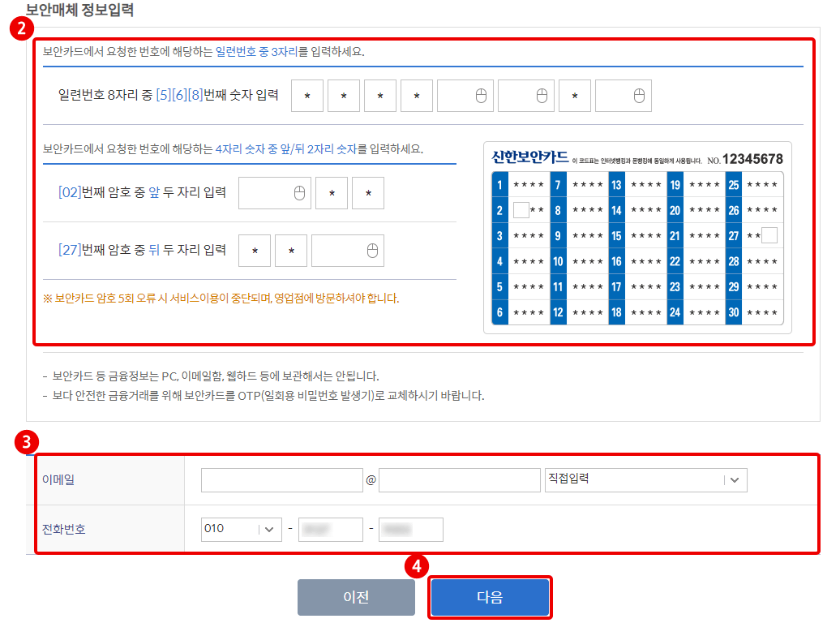The width and height of the screenshot is (840, 623).
Task: Click the red step 2 badge
Action: 21,28
